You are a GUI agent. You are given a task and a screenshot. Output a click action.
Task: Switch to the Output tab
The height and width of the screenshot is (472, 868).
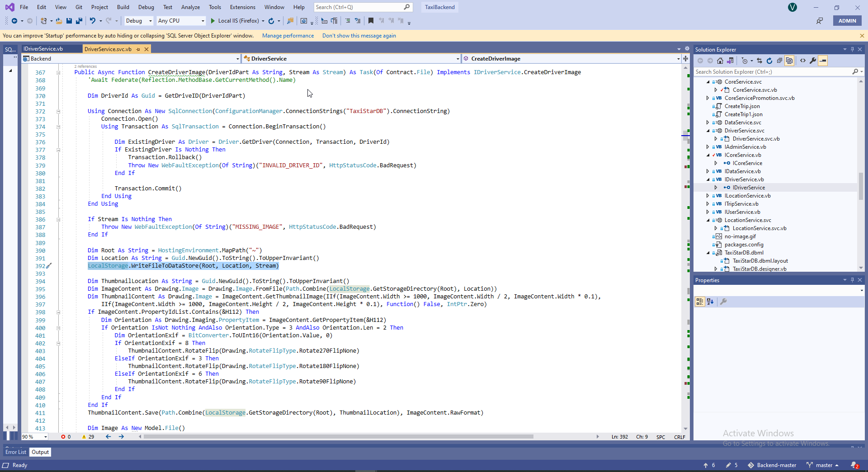[40, 452]
